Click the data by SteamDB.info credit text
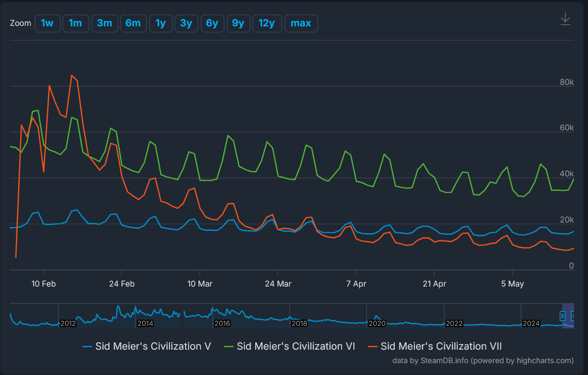 point(483,361)
